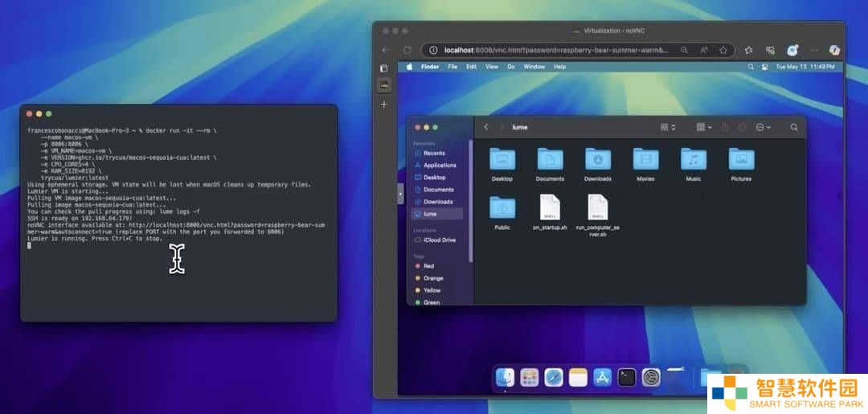Toggle read aloud icon in address bar
The width and height of the screenshot is (868, 414).
click(703, 50)
